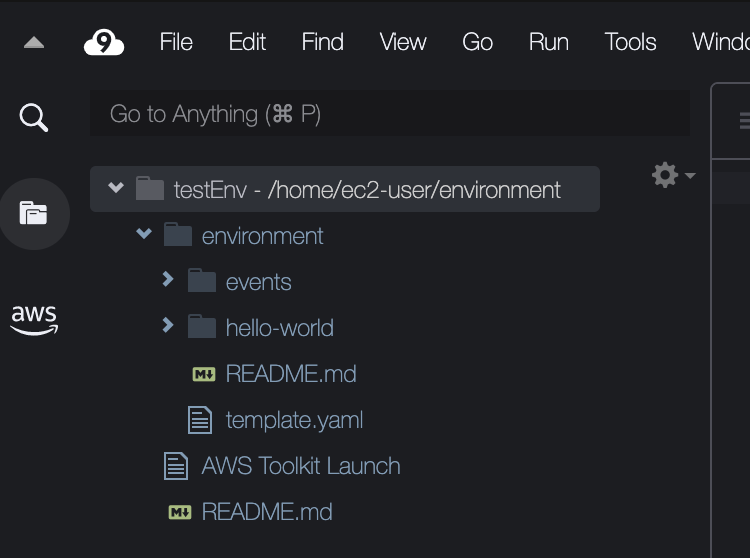Collapse the environment folder chevron
This screenshot has height=558, width=750.
point(144,234)
